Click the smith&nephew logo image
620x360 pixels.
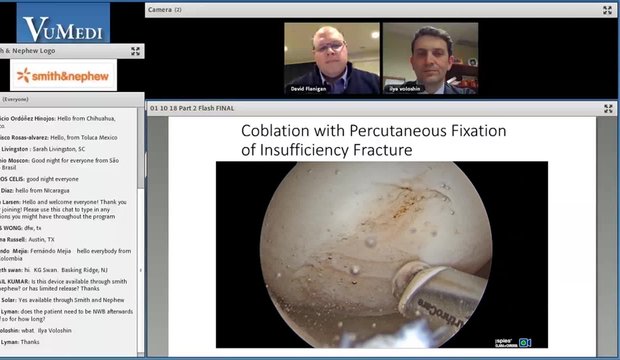[x=63, y=75]
